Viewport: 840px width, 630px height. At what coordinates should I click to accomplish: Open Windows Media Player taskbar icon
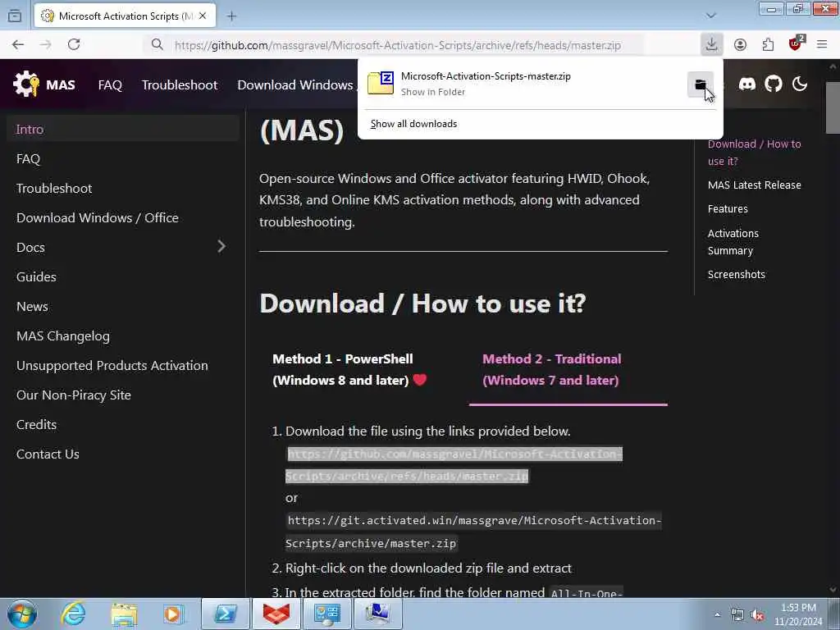click(x=173, y=614)
